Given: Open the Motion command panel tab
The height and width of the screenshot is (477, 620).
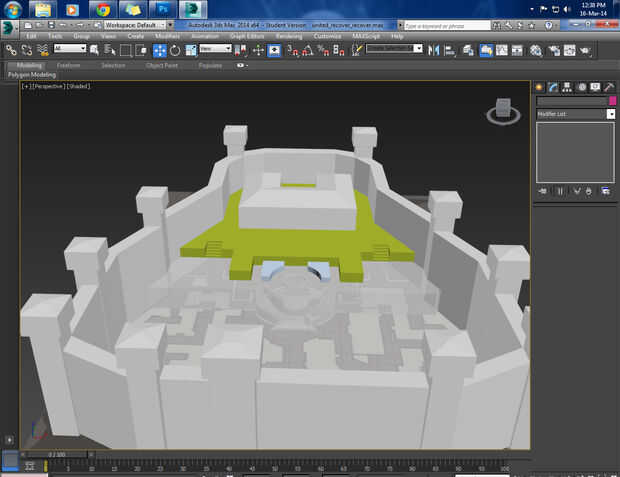Looking at the screenshot, I should [x=581, y=87].
